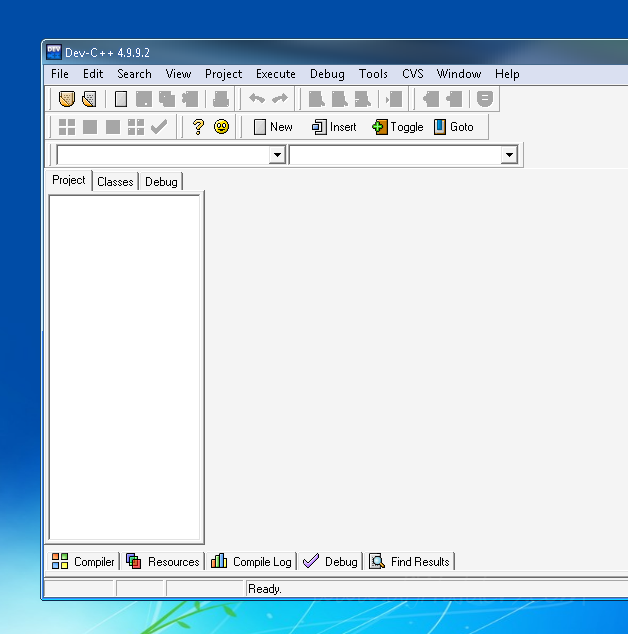Switch to the Classes tab
This screenshot has width=628, height=634.
coord(115,182)
